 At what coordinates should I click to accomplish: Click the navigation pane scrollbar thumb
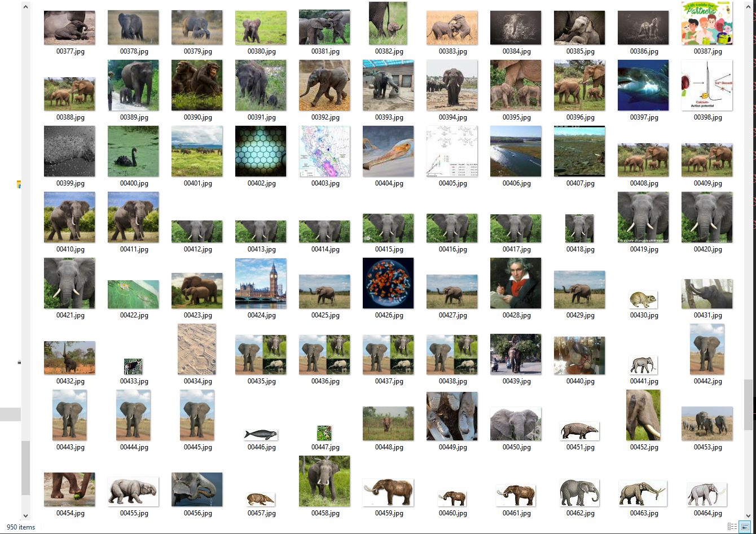point(24,467)
